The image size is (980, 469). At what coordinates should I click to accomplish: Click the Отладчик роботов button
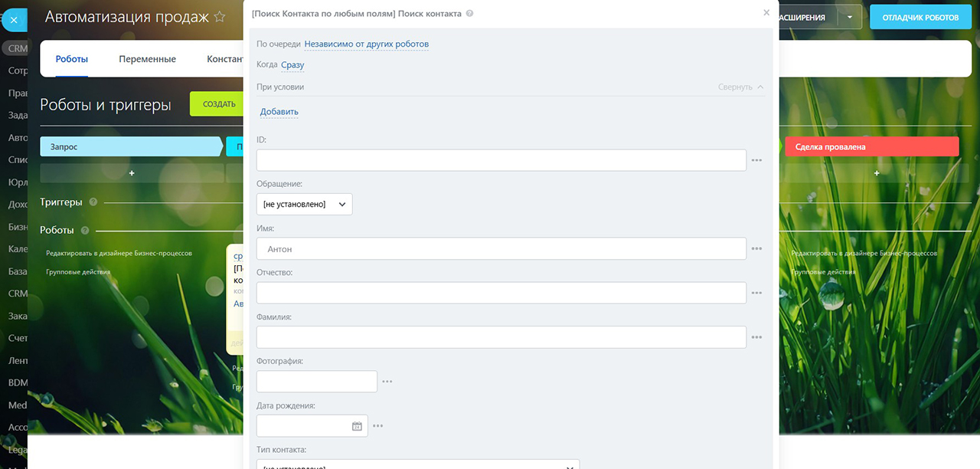point(920,17)
